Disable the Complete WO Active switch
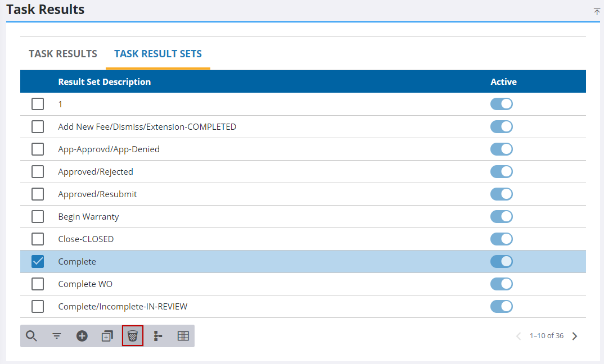 pos(502,284)
